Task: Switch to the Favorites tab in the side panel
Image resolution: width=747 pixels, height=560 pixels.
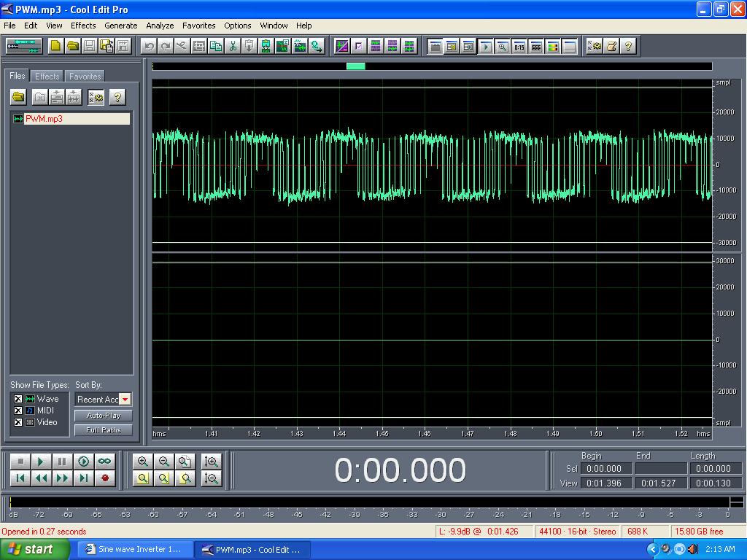Action: 85,76
